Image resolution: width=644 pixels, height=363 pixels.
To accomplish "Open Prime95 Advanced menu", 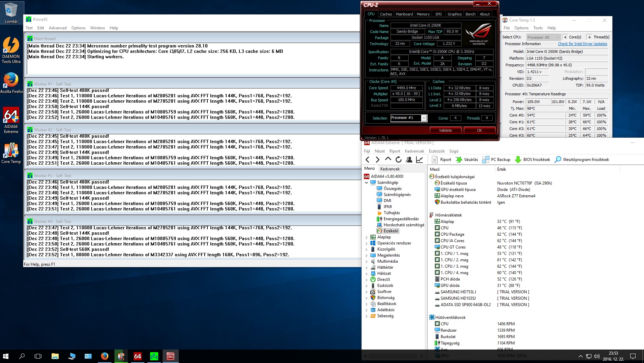I will coord(58,28).
